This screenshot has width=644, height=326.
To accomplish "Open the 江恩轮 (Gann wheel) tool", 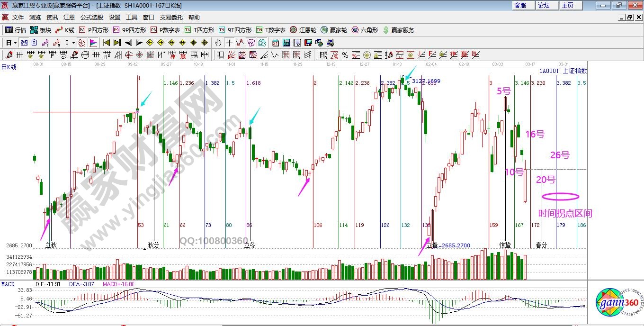I will click(303, 30).
